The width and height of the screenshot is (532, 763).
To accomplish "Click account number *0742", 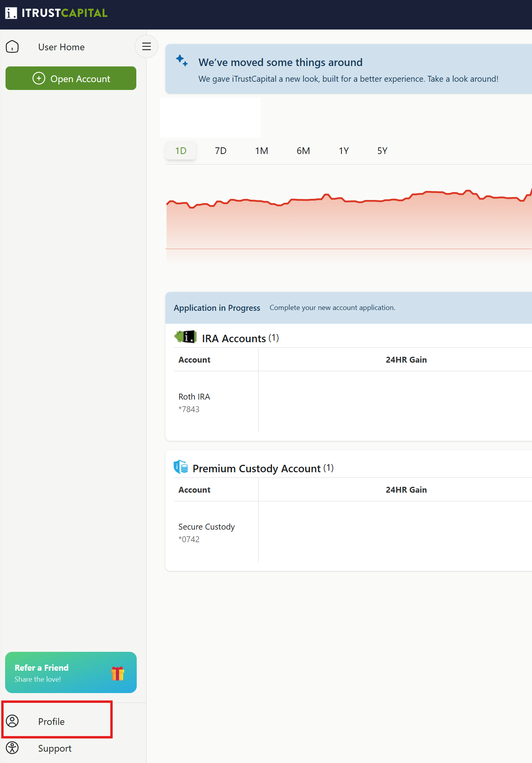I will (x=189, y=539).
